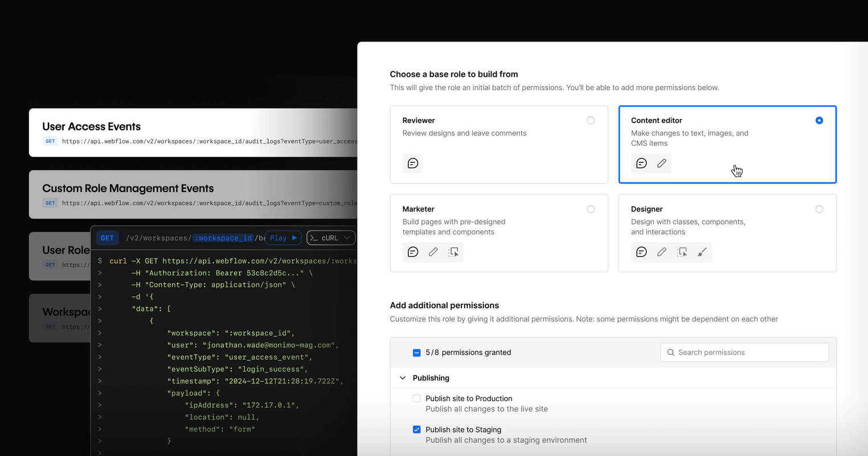Click the pencil edit icon under Content editor
868x456 pixels.
click(661, 163)
